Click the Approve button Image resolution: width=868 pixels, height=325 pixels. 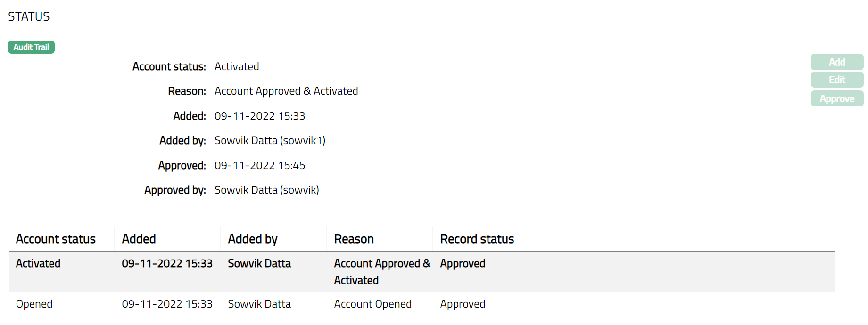837,99
